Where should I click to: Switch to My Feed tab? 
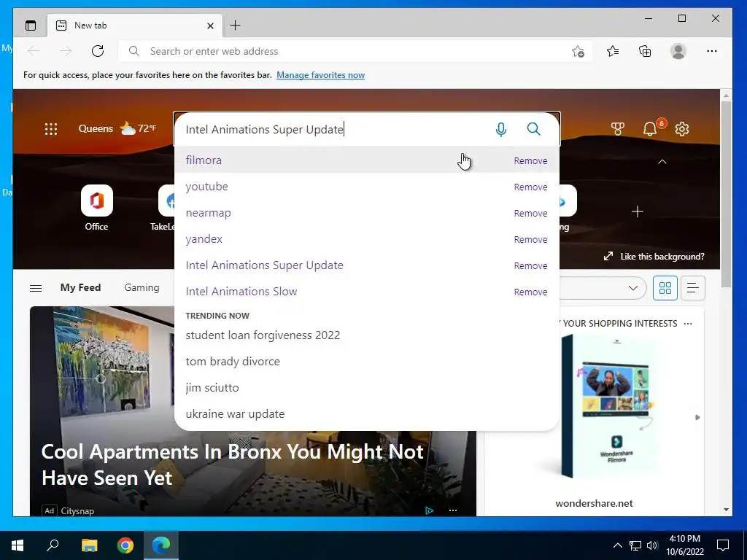click(x=80, y=287)
